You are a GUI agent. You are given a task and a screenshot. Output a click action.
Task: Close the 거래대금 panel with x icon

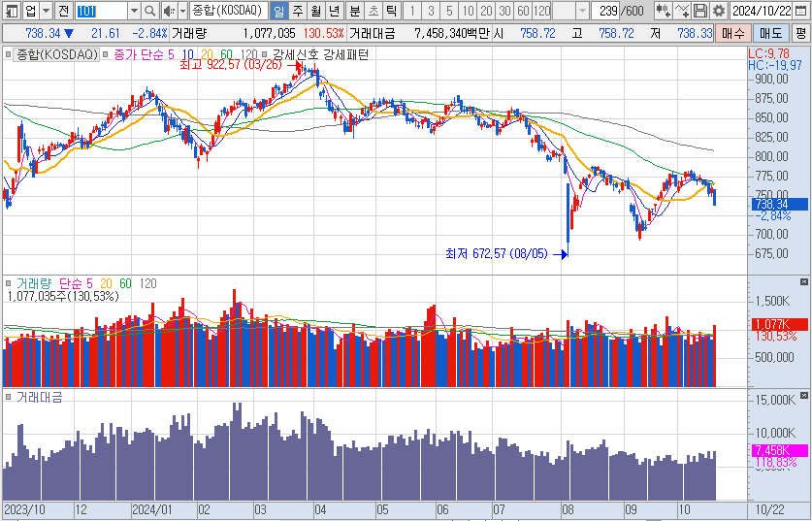803,396
